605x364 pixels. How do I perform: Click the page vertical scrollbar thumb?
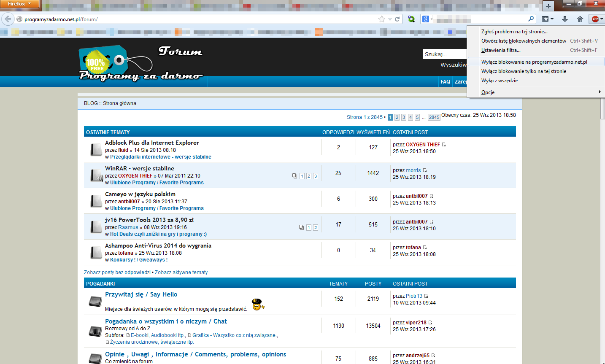click(602, 109)
